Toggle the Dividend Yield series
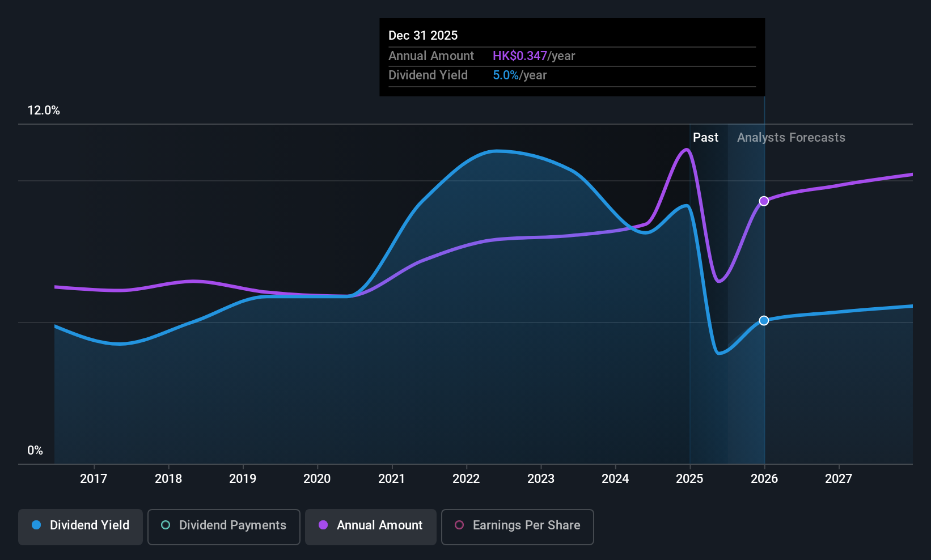The height and width of the screenshot is (560, 931). (x=81, y=527)
